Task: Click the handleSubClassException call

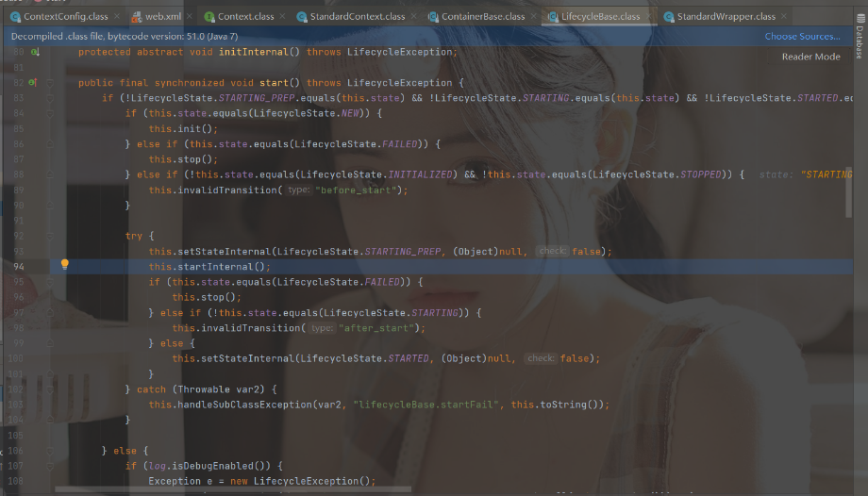Action: coord(244,405)
